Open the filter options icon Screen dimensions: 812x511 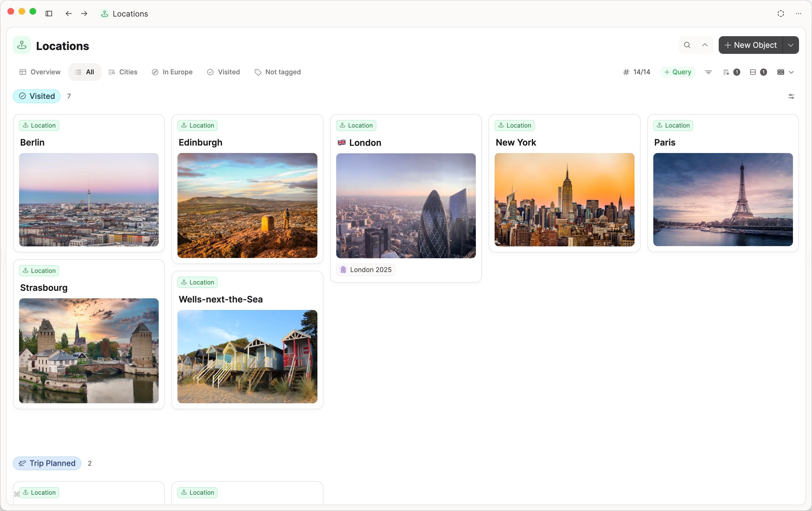708,72
